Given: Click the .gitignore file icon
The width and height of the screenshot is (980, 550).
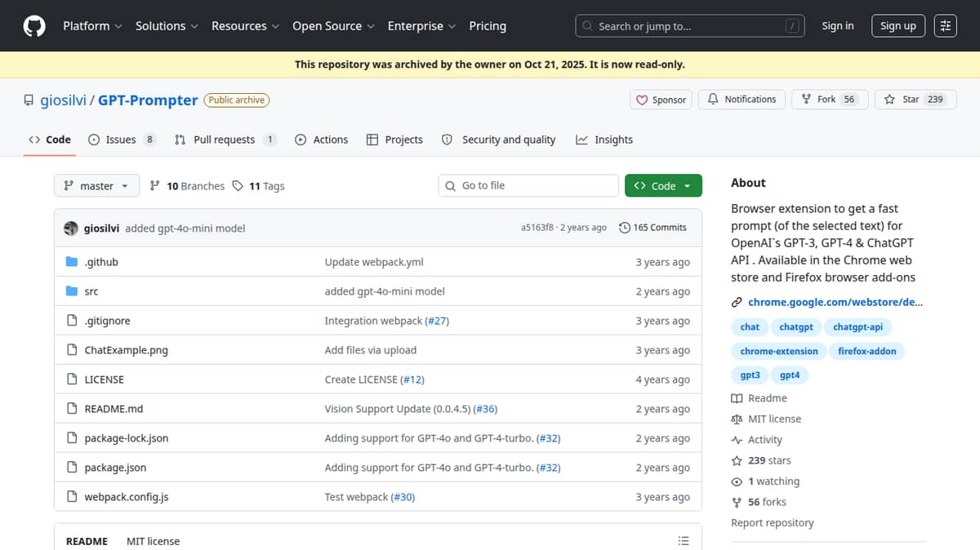Looking at the screenshot, I should tap(72, 321).
